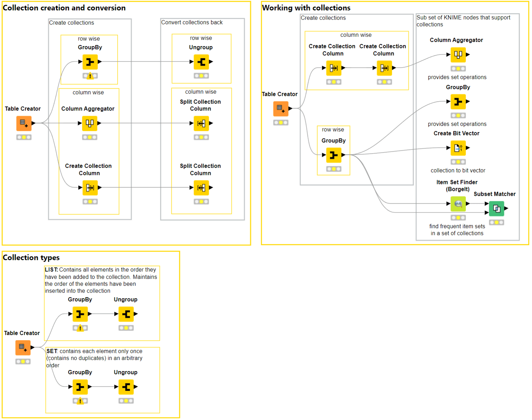Click Column Aggregator node in KNIME subset box
The height and width of the screenshot is (420, 532).
click(458, 54)
